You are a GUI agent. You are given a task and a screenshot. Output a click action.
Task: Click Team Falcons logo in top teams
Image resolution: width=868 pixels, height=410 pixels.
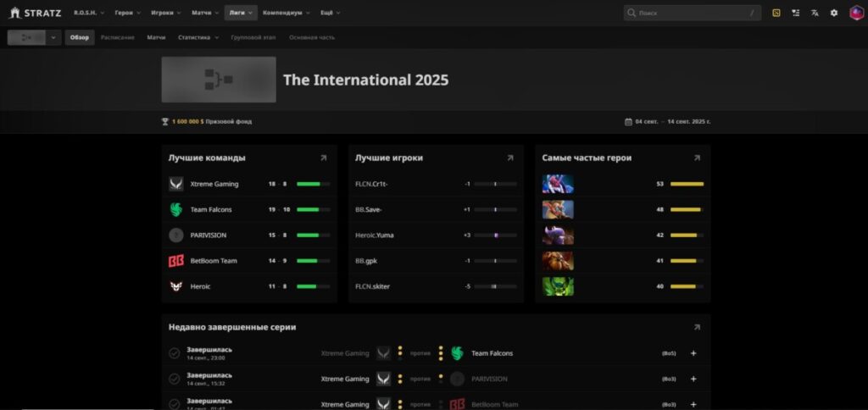[176, 210]
